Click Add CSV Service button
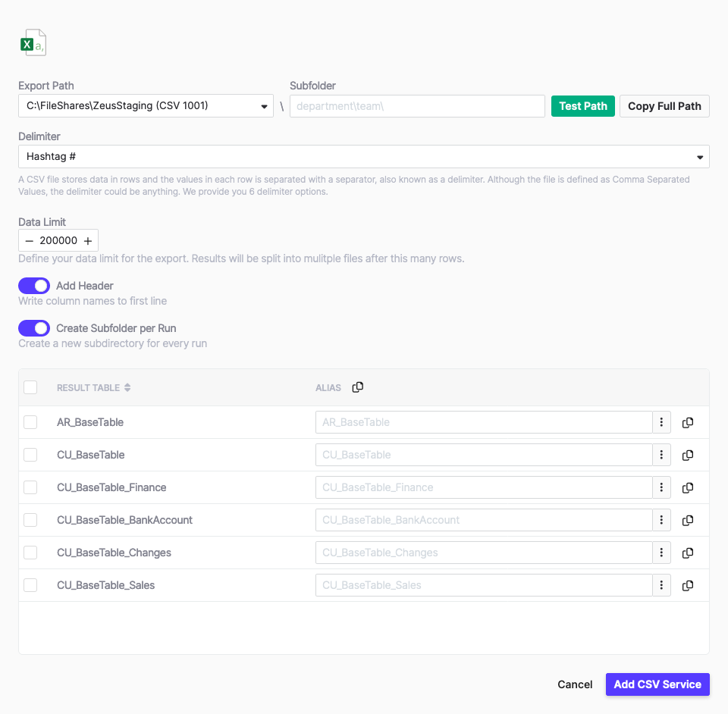 pyautogui.click(x=657, y=684)
